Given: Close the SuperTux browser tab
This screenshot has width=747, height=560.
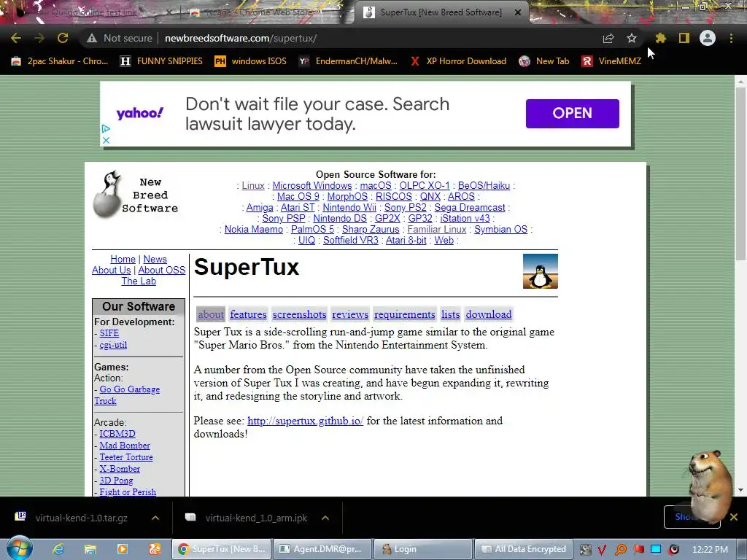Looking at the screenshot, I should [518, 12].
